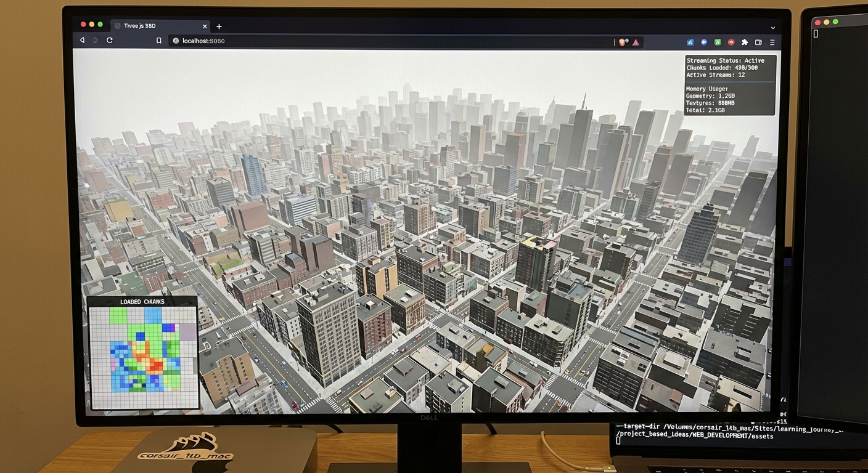Image resolution: width=868 pixels, height=473 pixels.
Task: Reload the localhost page
Action: [110, 41]
